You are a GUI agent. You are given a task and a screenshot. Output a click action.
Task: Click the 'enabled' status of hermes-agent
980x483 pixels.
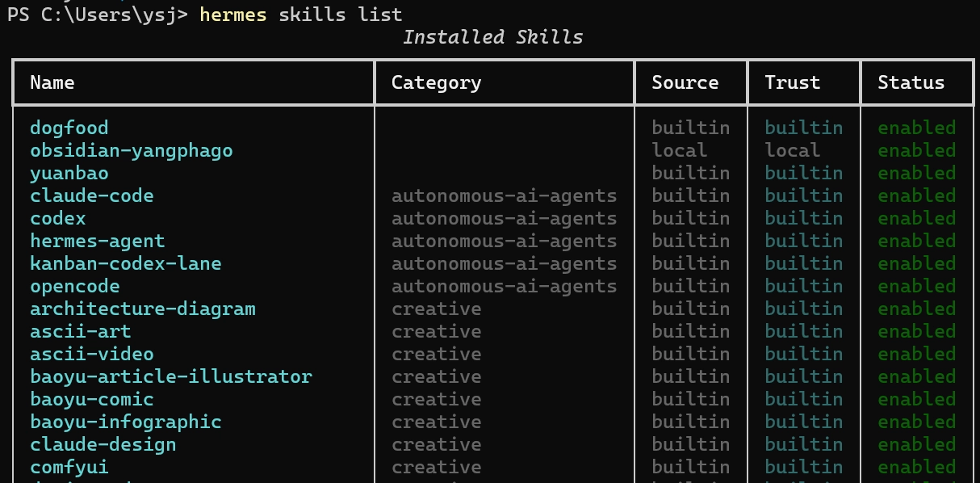[x=917, y=241]
